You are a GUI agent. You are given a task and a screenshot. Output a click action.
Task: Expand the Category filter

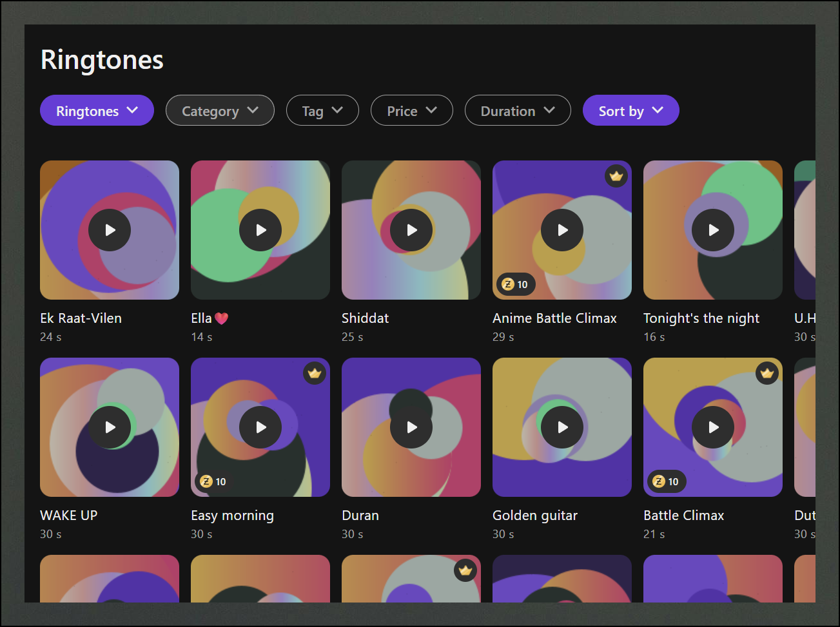pos(220,110)
